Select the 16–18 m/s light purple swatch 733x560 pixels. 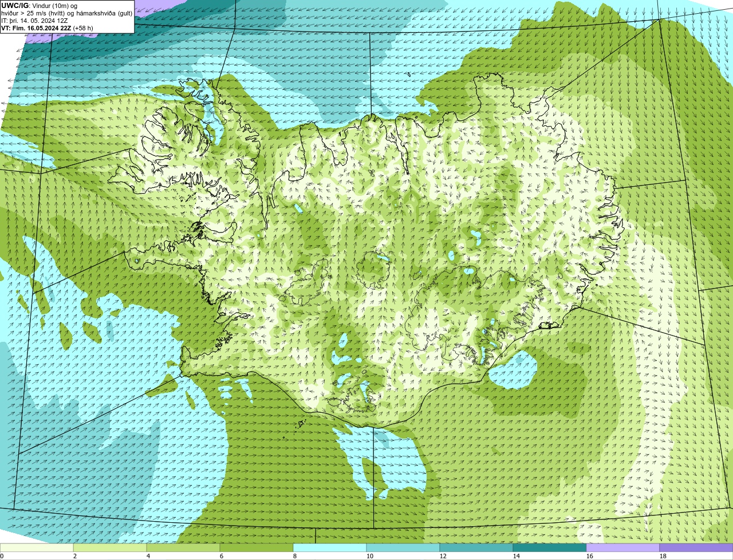[x=623, y=548]
